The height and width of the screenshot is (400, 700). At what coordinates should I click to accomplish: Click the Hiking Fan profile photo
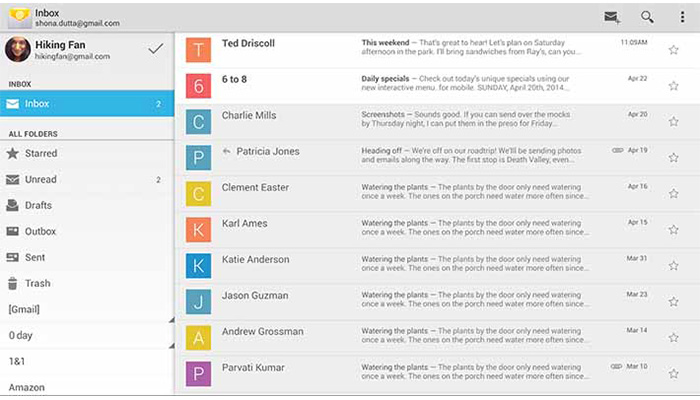[x=18, y=49]
